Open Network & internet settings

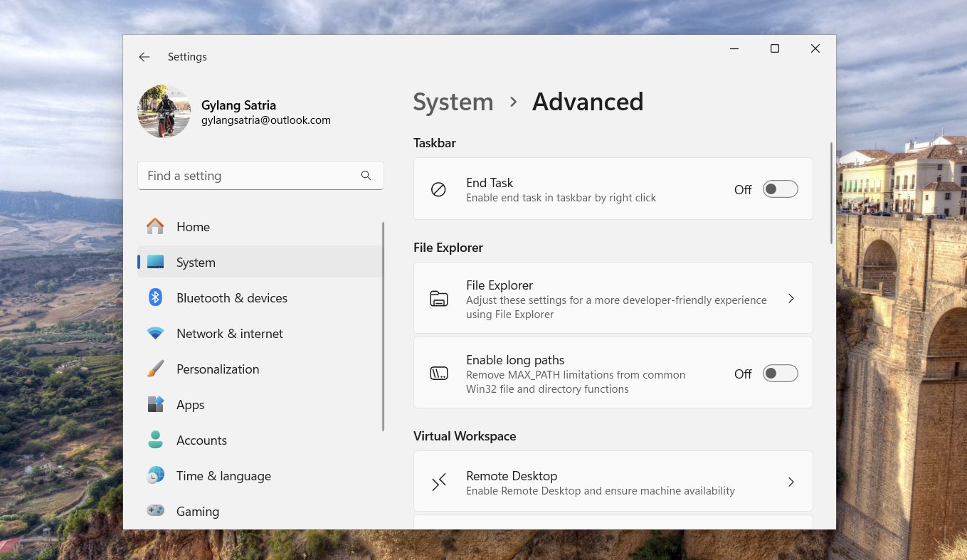pos(260,334)
